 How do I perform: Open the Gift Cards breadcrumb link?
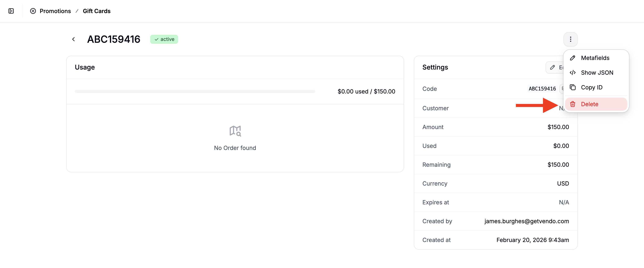97,11
